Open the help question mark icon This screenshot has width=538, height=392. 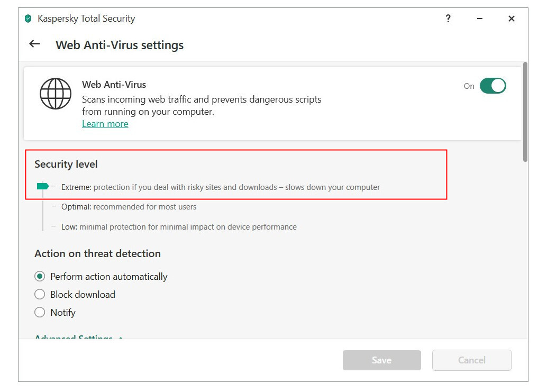point(448,19)
